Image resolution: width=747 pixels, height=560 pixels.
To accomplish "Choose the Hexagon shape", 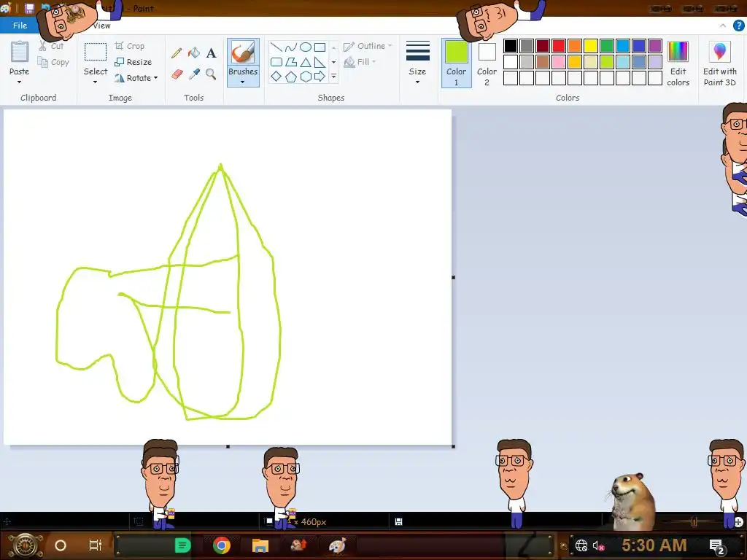I will (x=306, y=76).
